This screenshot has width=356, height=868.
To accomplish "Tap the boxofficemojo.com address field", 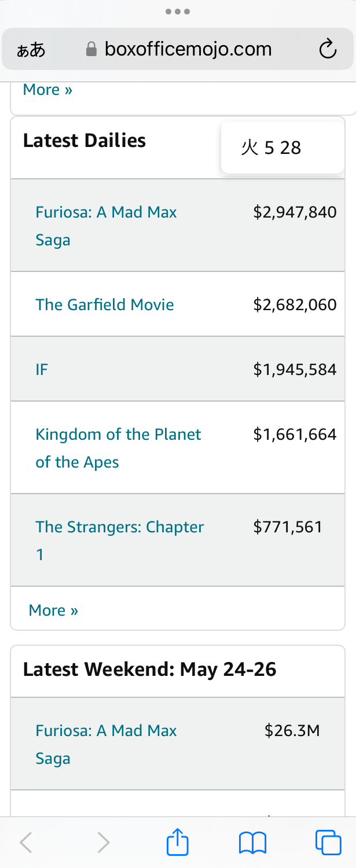I will (x=188, y=50).
